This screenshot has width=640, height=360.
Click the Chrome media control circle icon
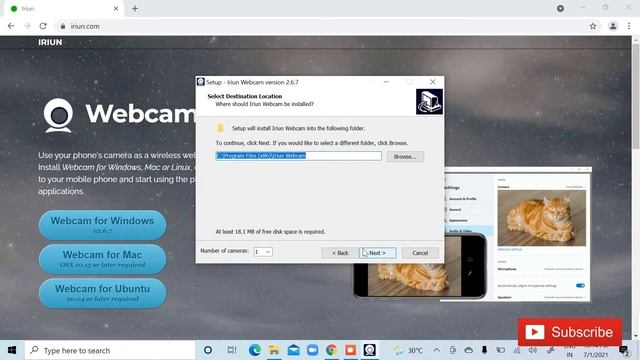560,8
